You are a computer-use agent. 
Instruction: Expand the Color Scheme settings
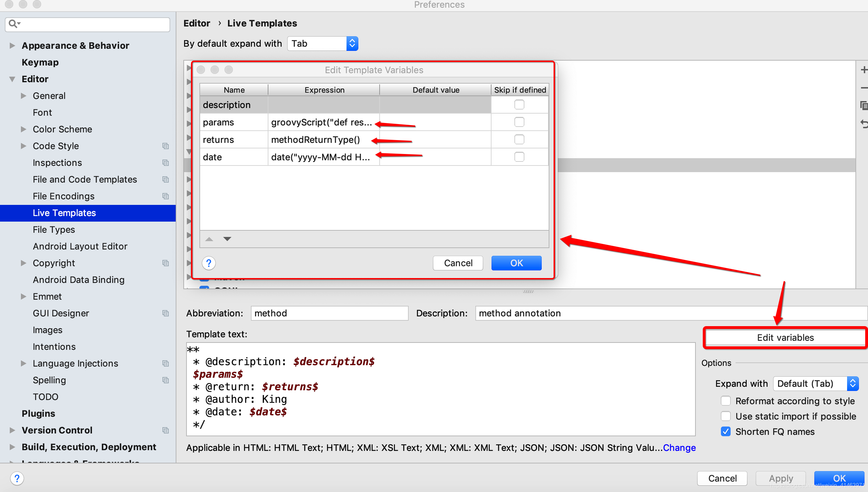point(24,129)
